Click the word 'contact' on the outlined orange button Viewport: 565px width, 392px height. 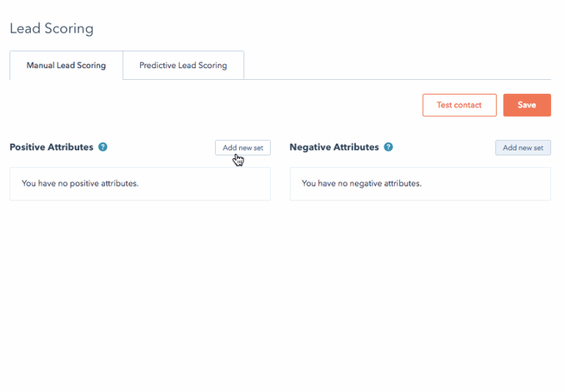pyautogui.click(x=467, y=105)
